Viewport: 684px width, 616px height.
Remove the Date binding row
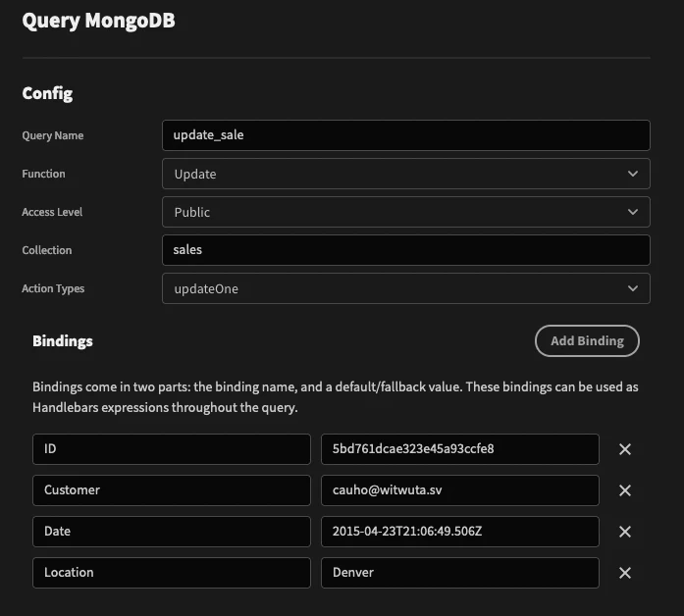(x=625, y=532)
